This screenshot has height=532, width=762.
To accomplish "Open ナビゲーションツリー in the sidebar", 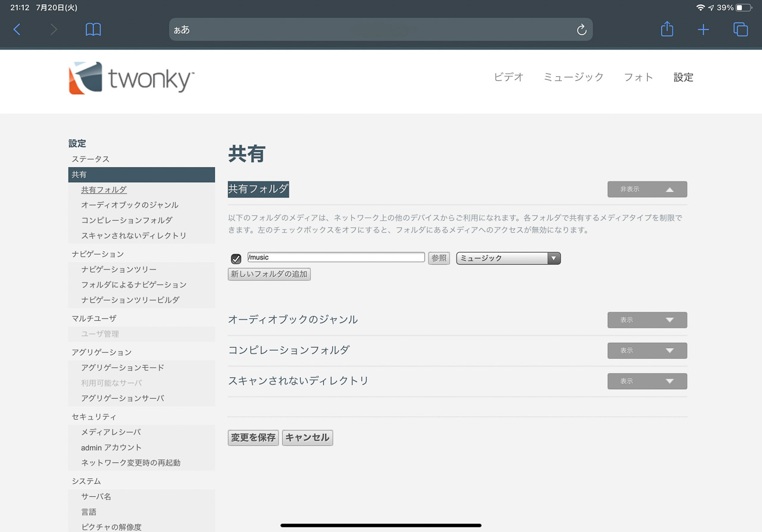I will point(119,270).
